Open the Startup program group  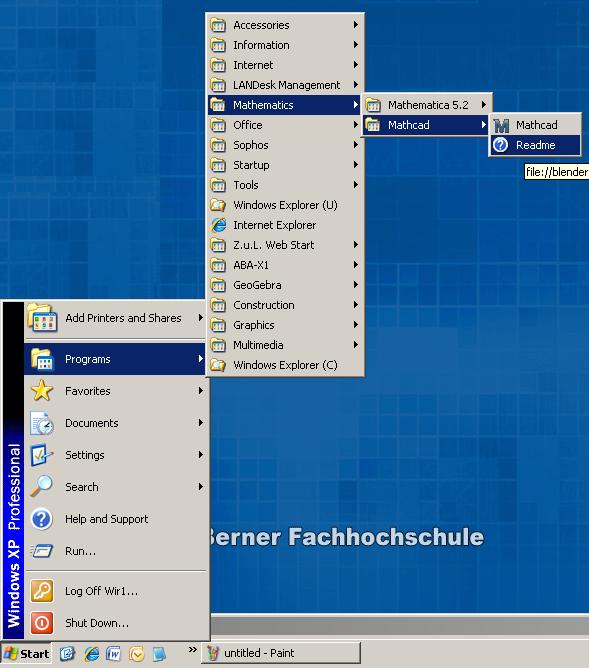(x=285, y=165)
